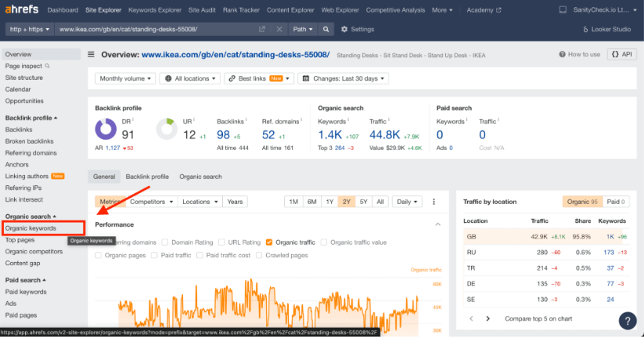This screenshot has height=337, width=644.
Task: Open the target URL via external link icon
Action: [263, 29]
